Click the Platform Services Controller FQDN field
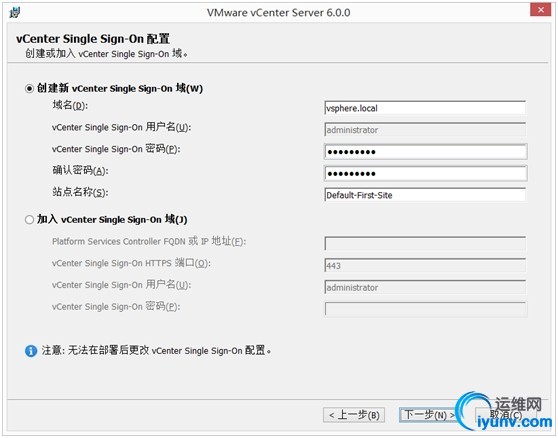 point(425,244)
